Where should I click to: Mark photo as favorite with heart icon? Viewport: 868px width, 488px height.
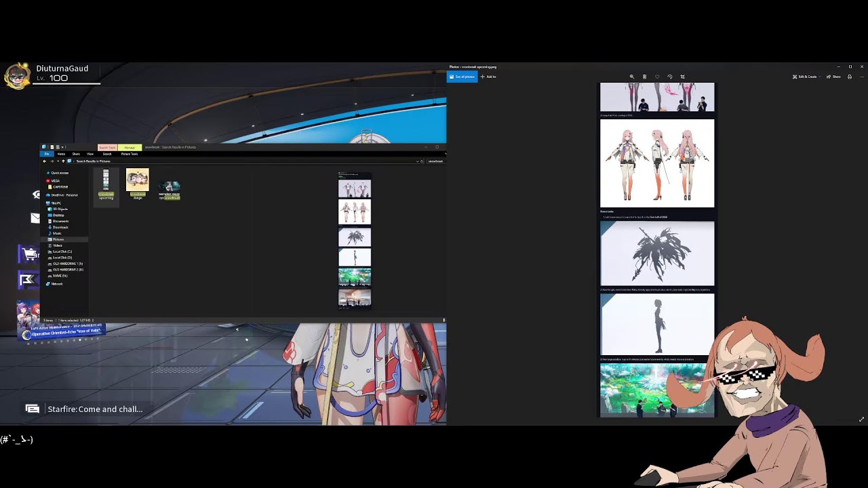pyautogui.click(x=657, y=77)
